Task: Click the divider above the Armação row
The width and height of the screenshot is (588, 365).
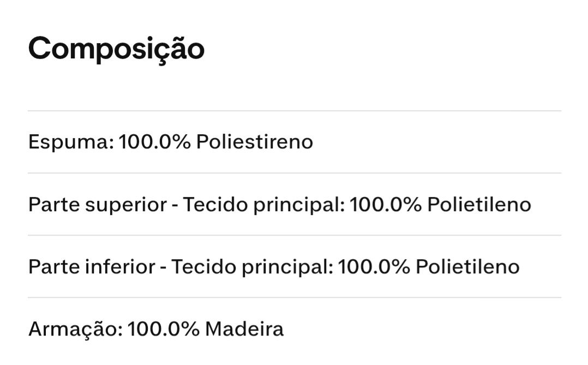Action: (x=295, y=297)
